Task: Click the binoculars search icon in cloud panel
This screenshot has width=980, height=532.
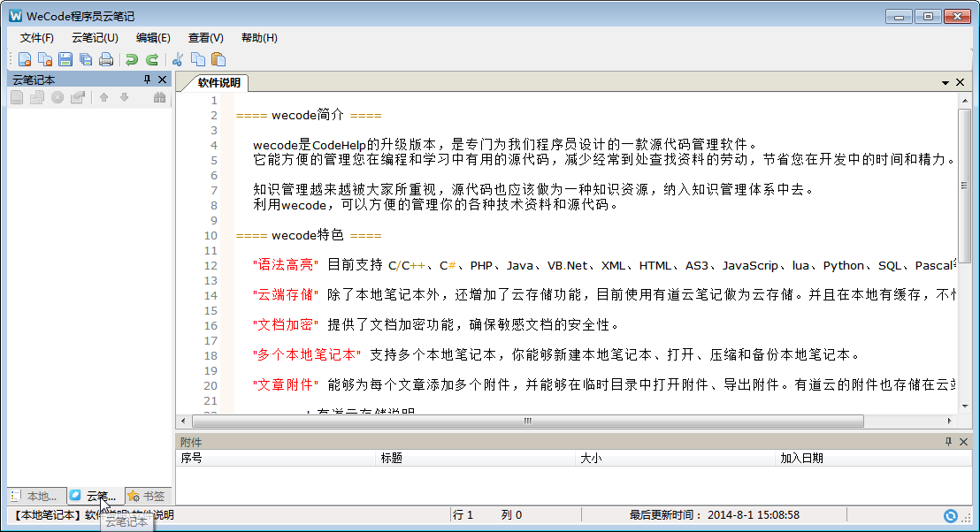Action: tap(160, 97)
